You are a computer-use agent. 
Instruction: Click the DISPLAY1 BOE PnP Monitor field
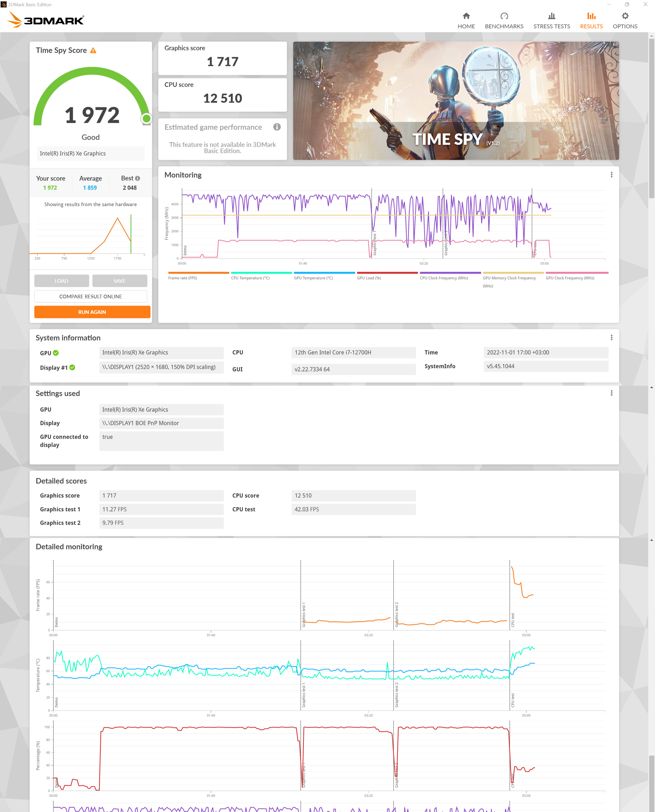click(161, 423)
